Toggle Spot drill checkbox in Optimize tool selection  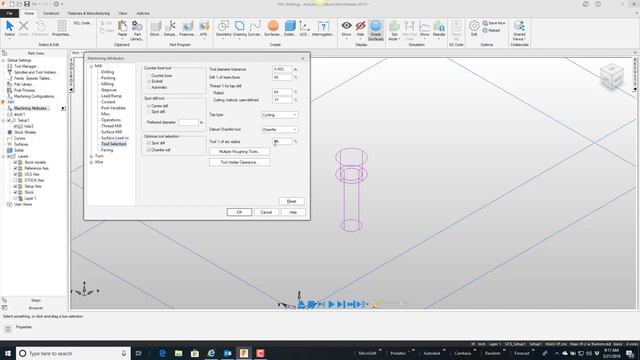click(x=149, y=143)
